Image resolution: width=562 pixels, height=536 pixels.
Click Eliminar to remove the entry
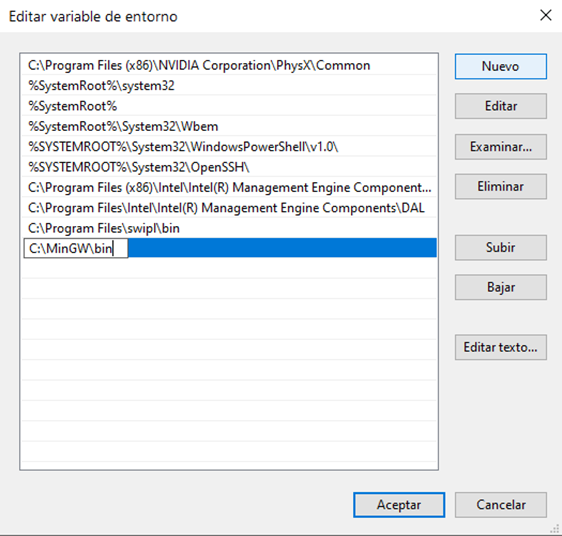pyautogui.click(x=501, y=186)
